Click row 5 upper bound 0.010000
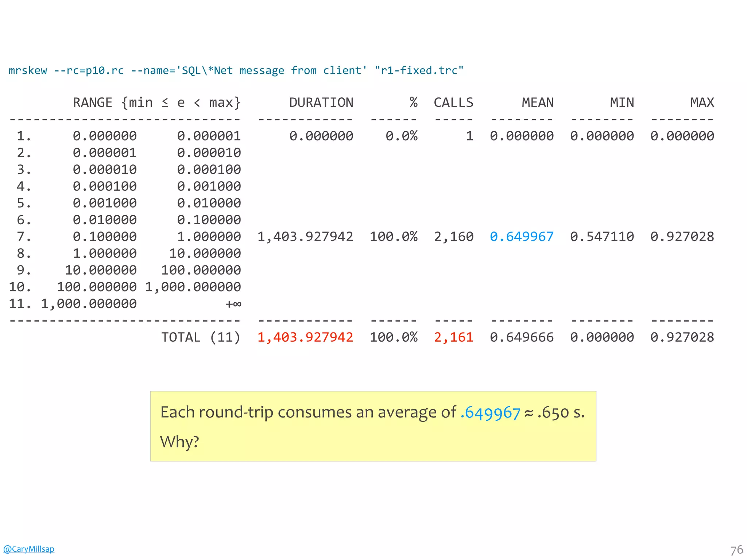 (209, 203)
